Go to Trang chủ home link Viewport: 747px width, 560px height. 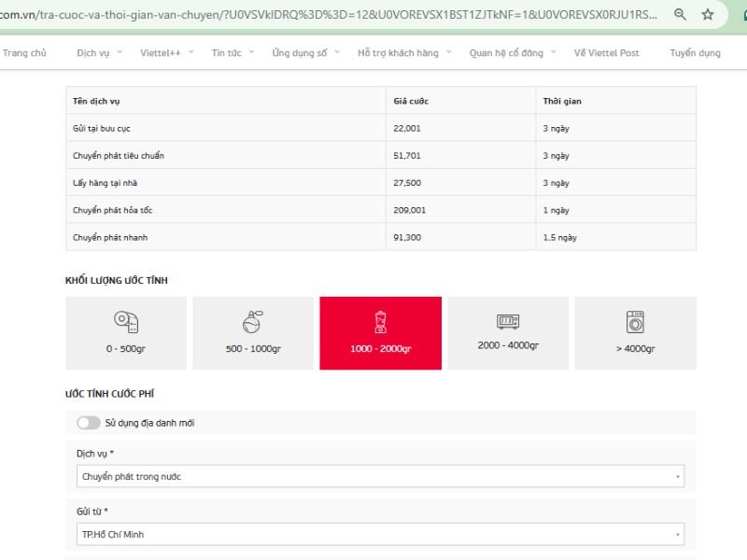pos(24,53)
